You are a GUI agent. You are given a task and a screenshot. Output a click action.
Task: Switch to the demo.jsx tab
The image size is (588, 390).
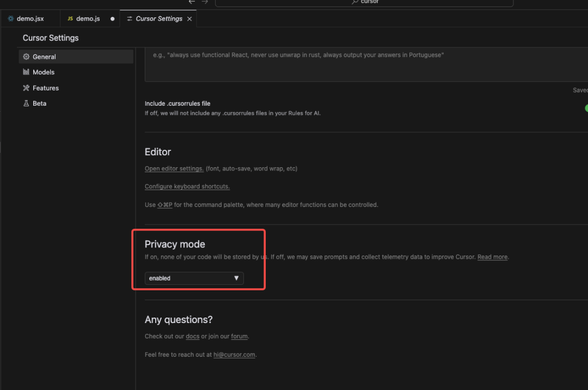(30, 19)
